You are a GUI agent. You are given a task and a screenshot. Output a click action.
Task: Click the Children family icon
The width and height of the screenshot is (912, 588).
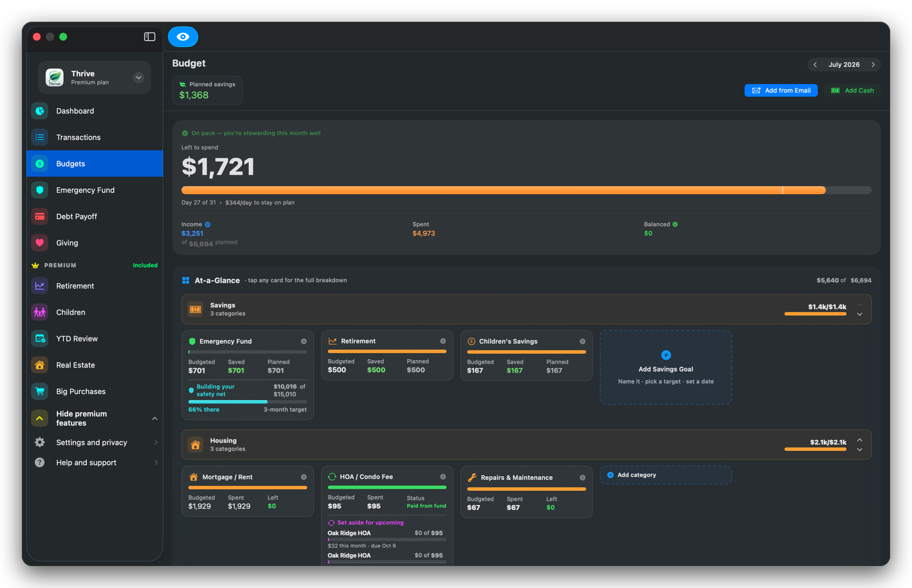click(x=40, y=312)
